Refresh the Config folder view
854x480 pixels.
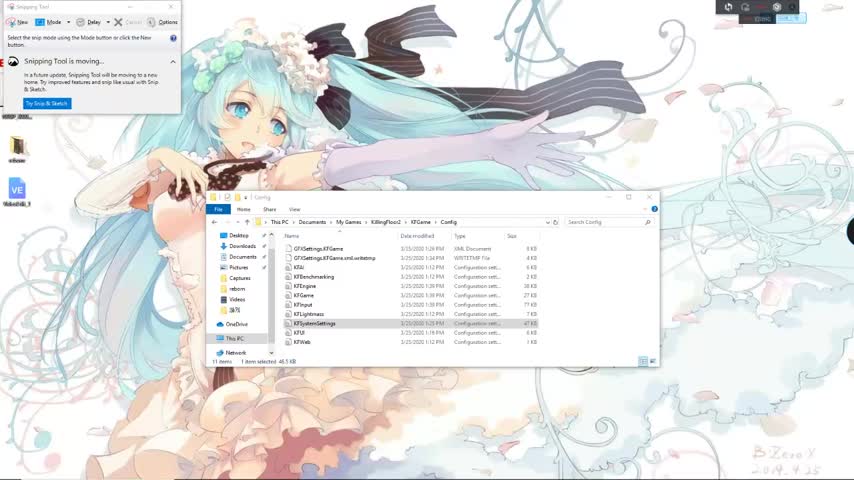pos(556,222)
